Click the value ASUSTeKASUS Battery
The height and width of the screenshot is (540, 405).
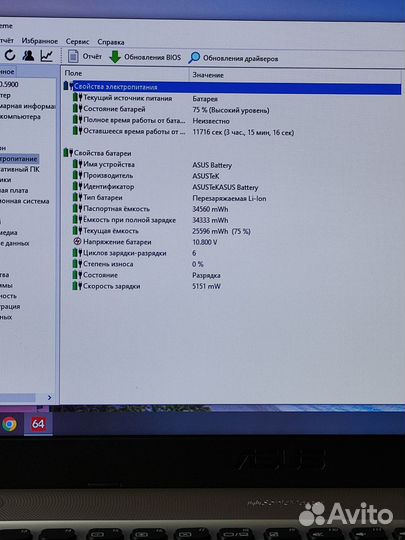(x=225, y=187)
